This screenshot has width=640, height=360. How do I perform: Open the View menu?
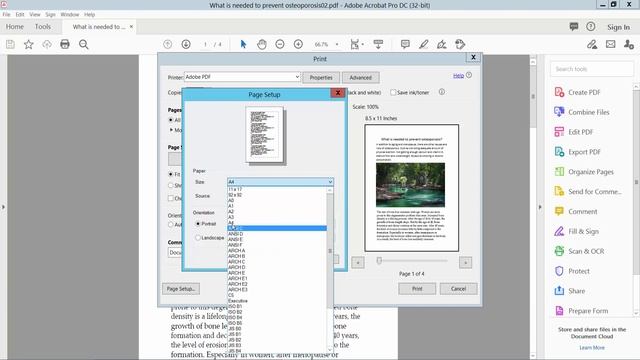[x=35, y=14]
